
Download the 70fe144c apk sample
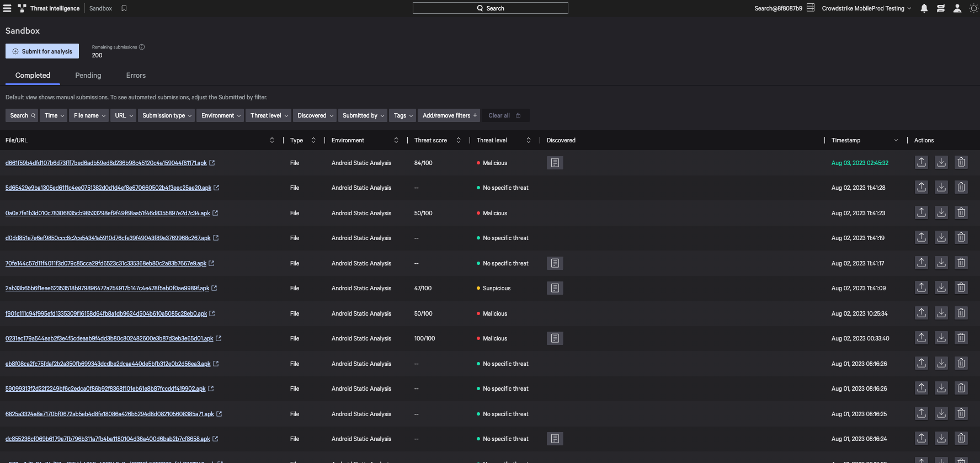(941, 263)
